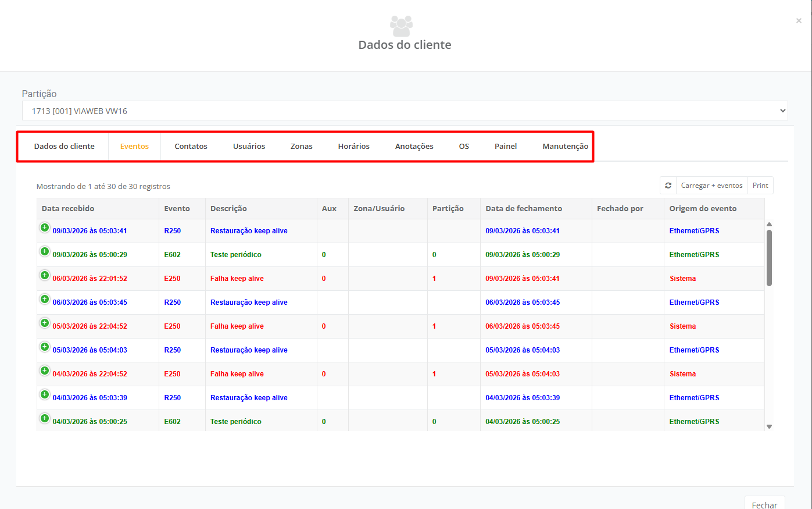Viewport: 812px width, 509px height.
Task: Open the Partição dropdown selector
Action: (x=405, y=111)
